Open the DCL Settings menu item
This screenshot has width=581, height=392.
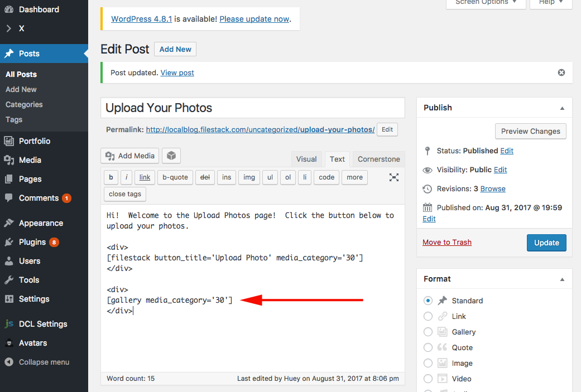[x=44, y=324]
